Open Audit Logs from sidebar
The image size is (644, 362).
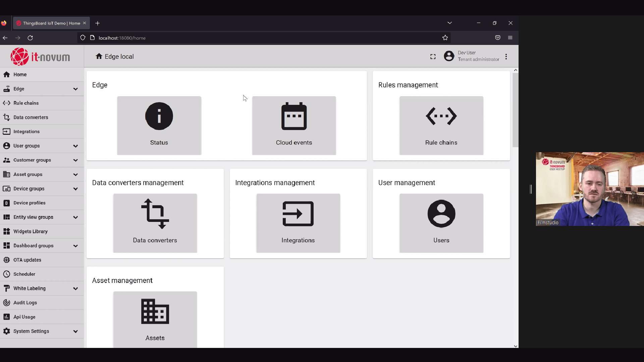click(x=25, y=303)
